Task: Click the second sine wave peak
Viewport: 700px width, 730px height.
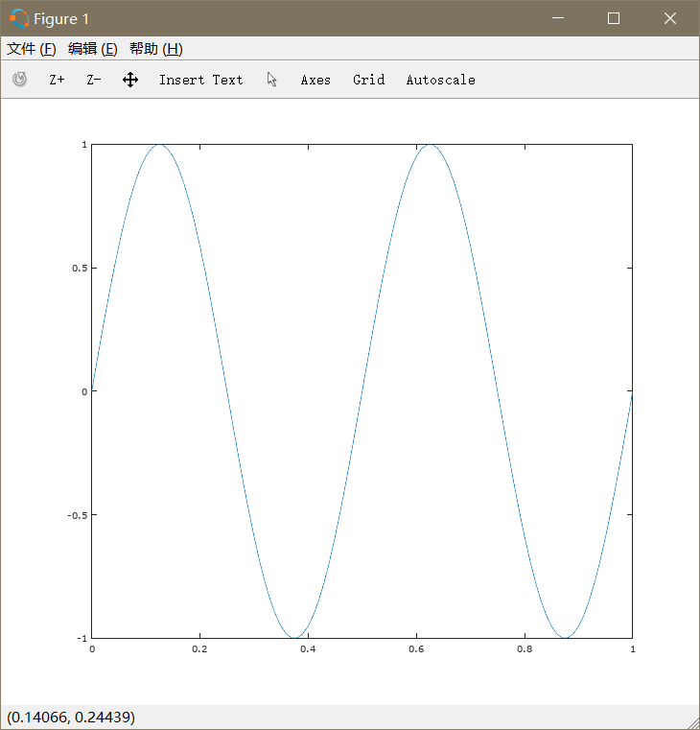Action: click(430, 145)
